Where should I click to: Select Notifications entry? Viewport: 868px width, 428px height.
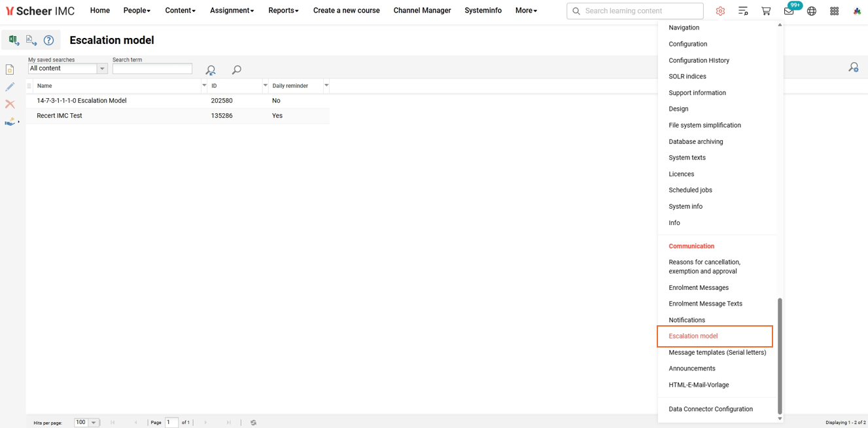(687, 320)
